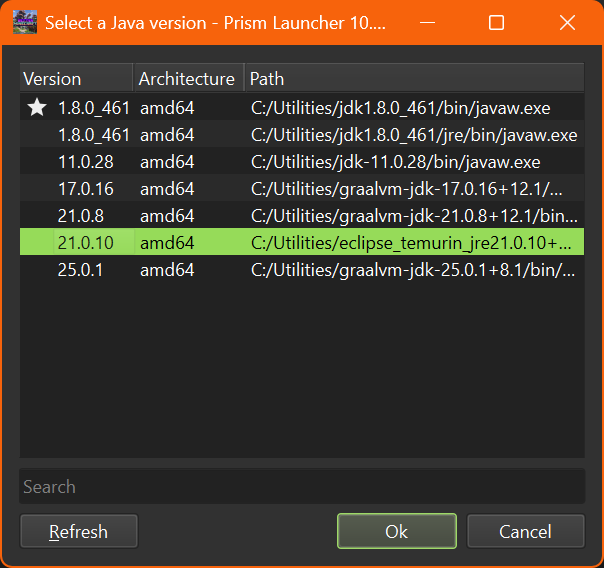Screen dimensions: 604x568
Task: Sort by the Architecture column header
Action: pos(187,79)
